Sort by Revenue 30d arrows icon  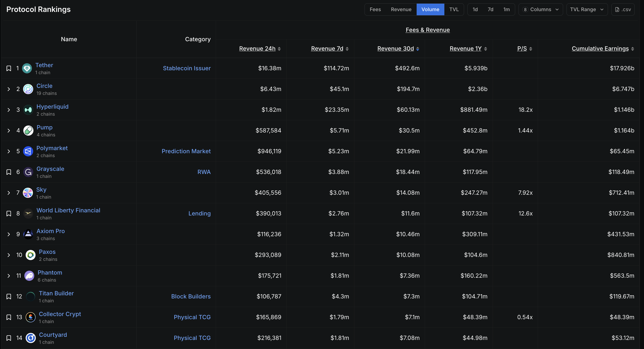click(x=418, y=49)
